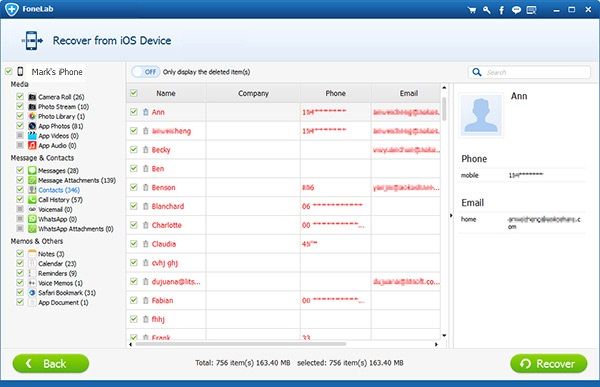Uncheck the Camera Roll checkbox
Viewport: 600px width, 387px height.
pos(20,96)
